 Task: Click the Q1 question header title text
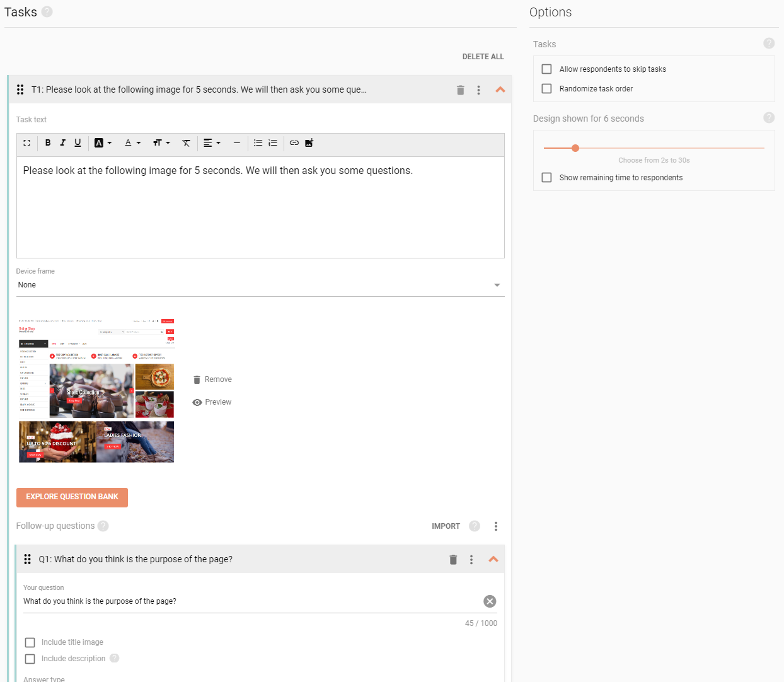tap(135, 559)
